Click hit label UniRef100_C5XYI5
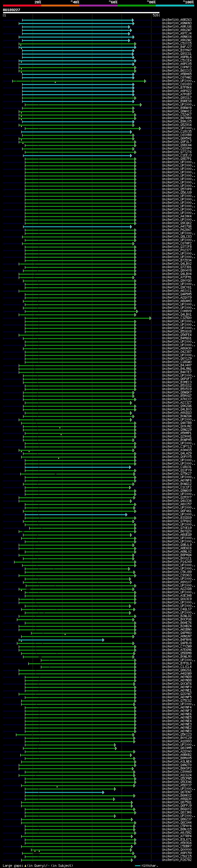 [177, 43]
